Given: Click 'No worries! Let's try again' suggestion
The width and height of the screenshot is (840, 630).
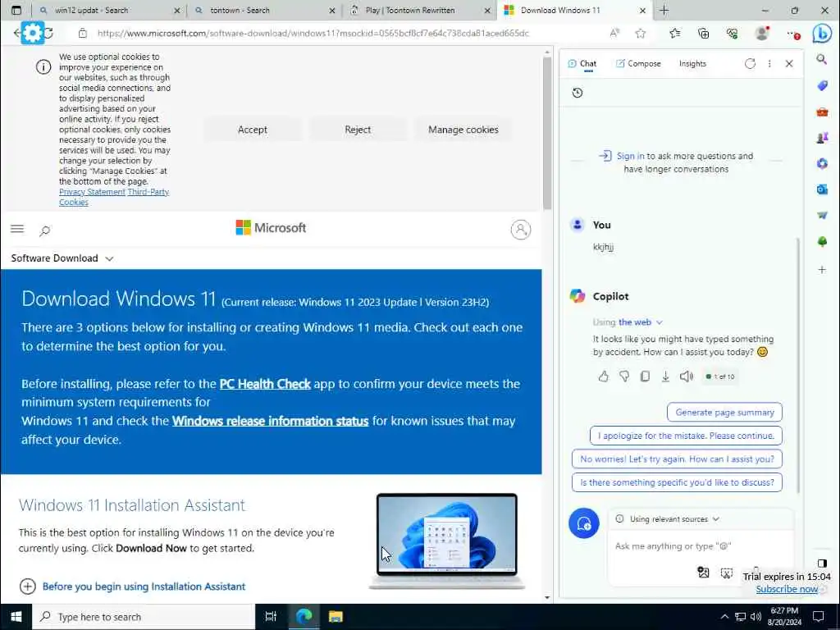Looking at the screenshot, I should click(677, 459).
